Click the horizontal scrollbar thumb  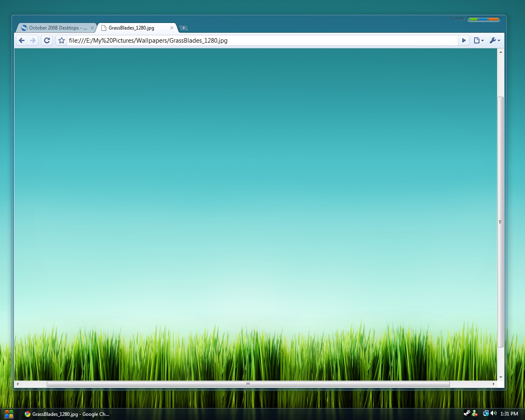tap(248, 384)
